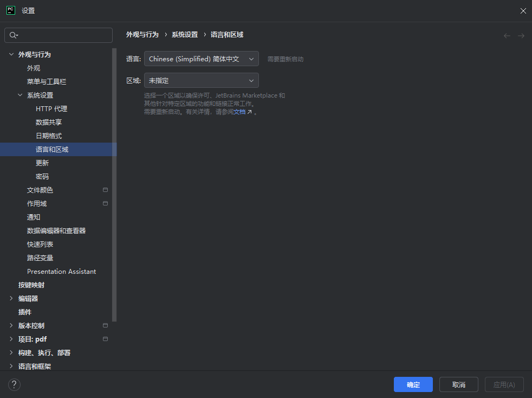Click the back navigation arrow
This screenshot has width=532, height=398.
coord(507,36)
